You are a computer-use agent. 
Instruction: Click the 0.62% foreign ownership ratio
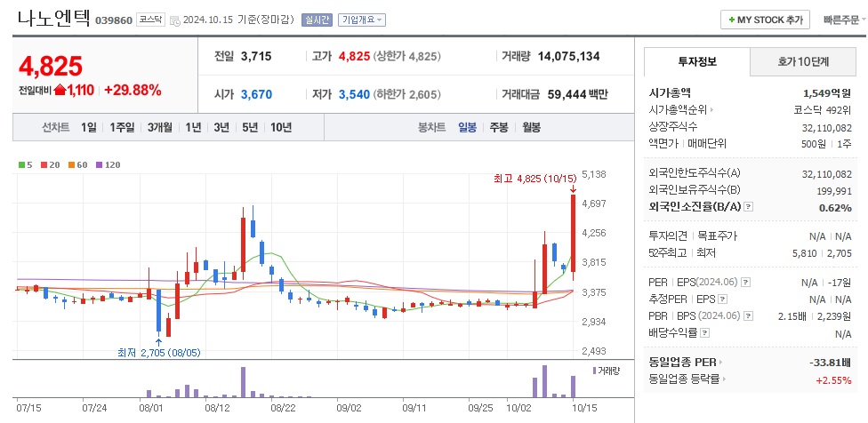(x=835, y=207)
